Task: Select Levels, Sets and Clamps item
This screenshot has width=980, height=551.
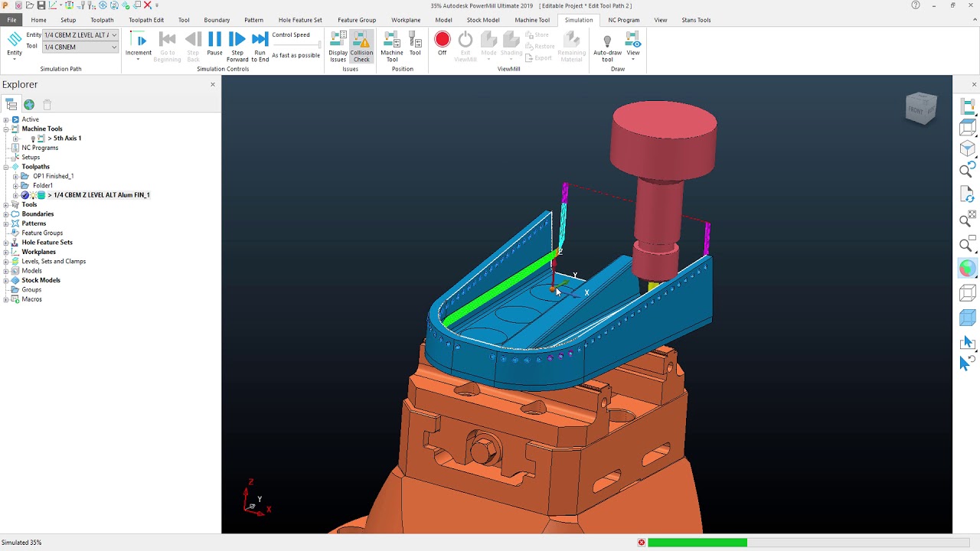Action: (x=54, y=261)
